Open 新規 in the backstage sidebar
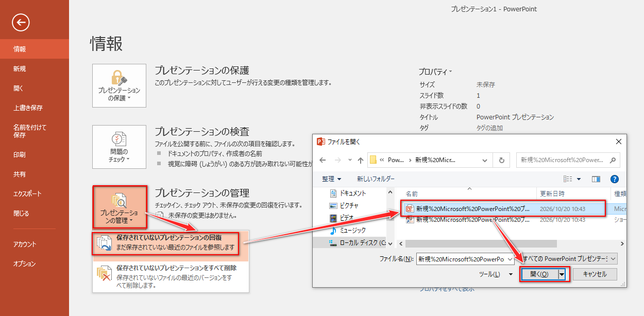Screen dimensions: 644x316 click(35, 69)
